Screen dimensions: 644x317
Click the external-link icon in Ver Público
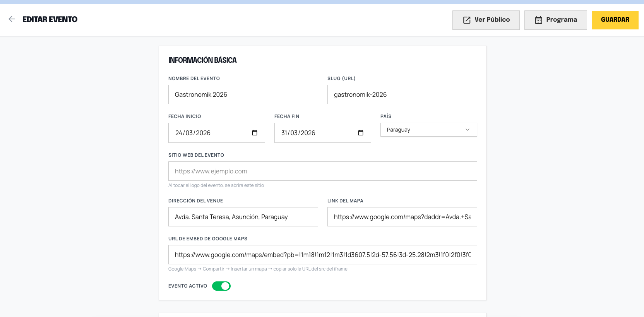pyautogui.click(x=467, y=20)
